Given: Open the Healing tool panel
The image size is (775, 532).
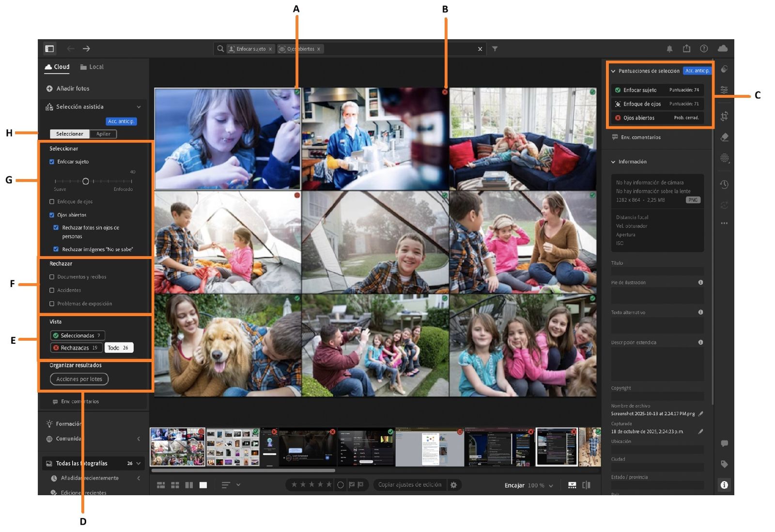Looking at the screenshot, I should (725, 137).
